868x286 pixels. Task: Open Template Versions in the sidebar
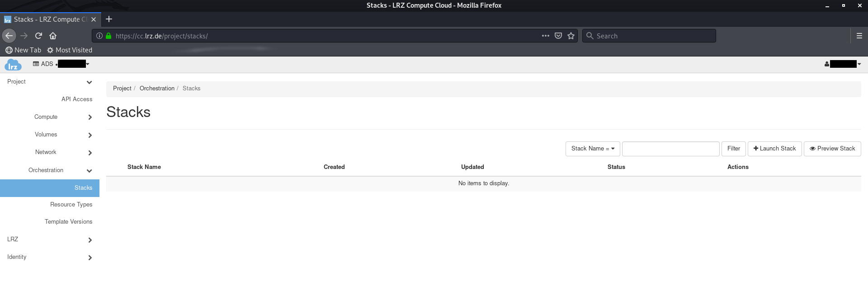click(x=68, y=222)
